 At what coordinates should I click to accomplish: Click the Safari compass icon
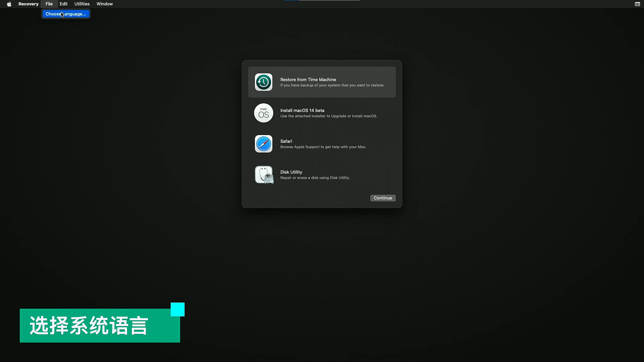click(x=263, y=144)
